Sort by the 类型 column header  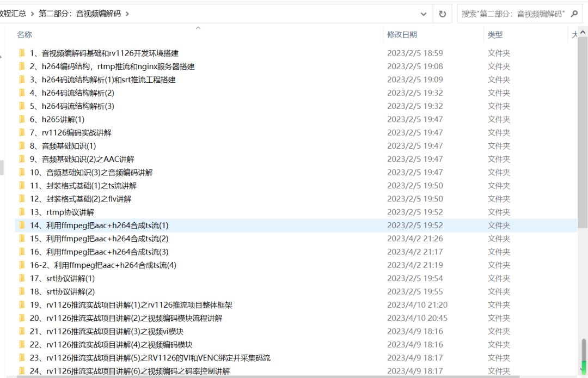click(495, 34)
